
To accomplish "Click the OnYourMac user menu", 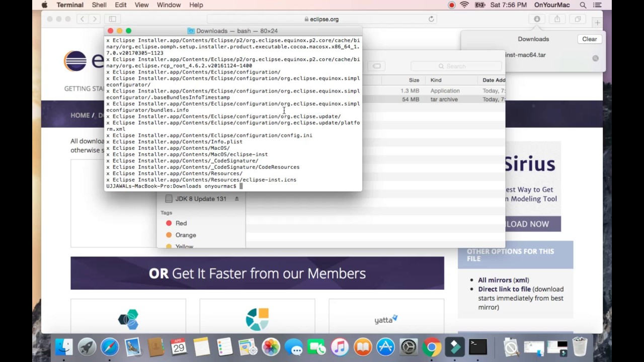I will coord(552,5).
